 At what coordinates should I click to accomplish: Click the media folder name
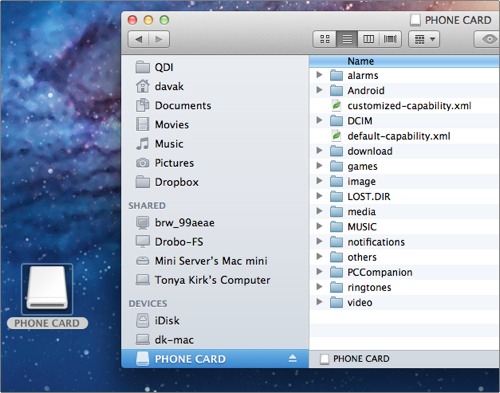coord(361,212)
